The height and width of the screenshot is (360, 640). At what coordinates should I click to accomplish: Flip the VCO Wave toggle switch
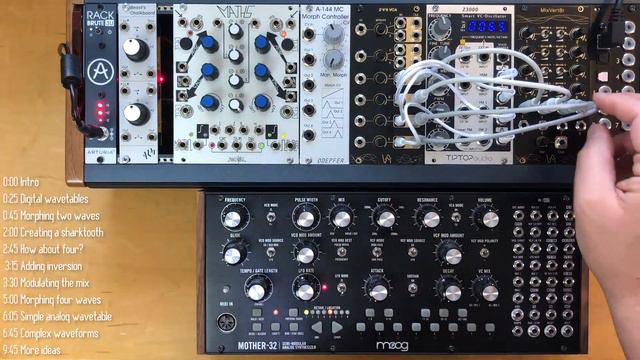pos(270,218)
